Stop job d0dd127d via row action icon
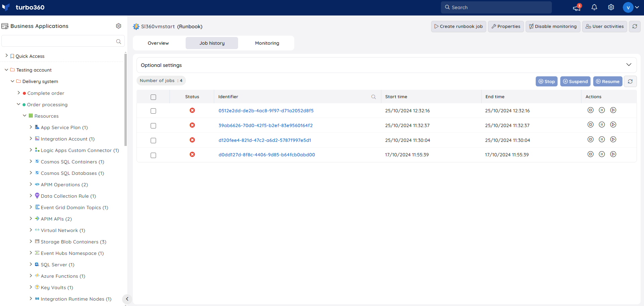The height and width of the screenshot is (306, 644). click(590, 154)
